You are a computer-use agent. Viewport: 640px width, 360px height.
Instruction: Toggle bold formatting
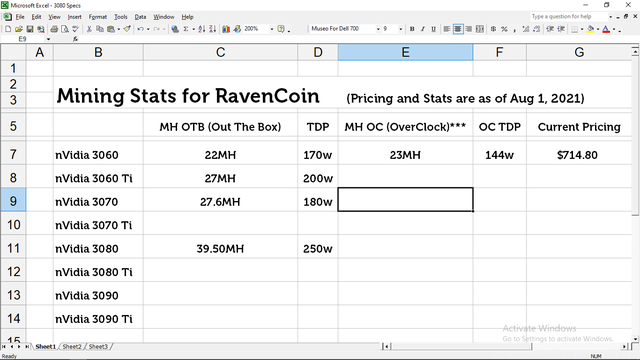[412, 29]
